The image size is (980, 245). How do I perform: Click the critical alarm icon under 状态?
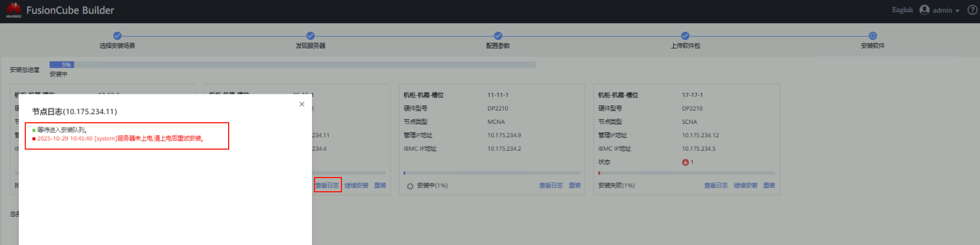tap(685, 162)
